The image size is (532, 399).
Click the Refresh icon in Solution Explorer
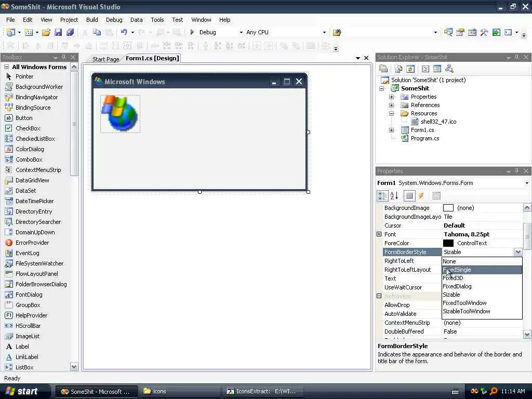[410, 69]
